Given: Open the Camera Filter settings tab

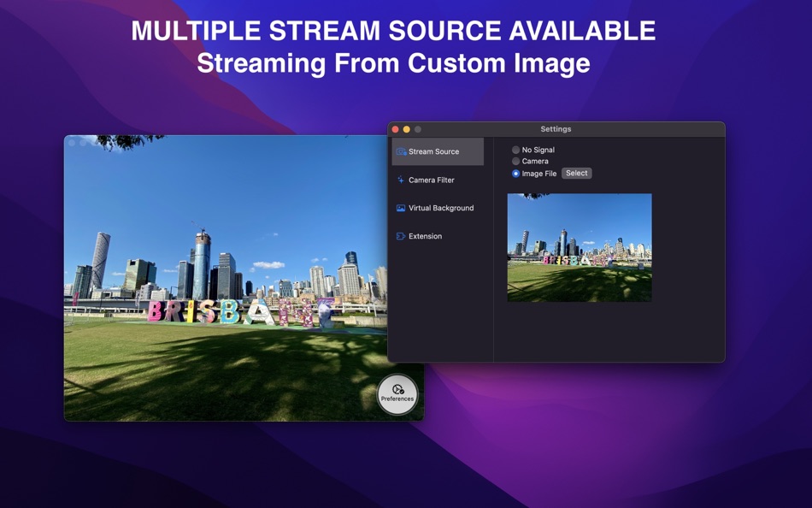Looking at the screenshot, I should coord(438,180).
